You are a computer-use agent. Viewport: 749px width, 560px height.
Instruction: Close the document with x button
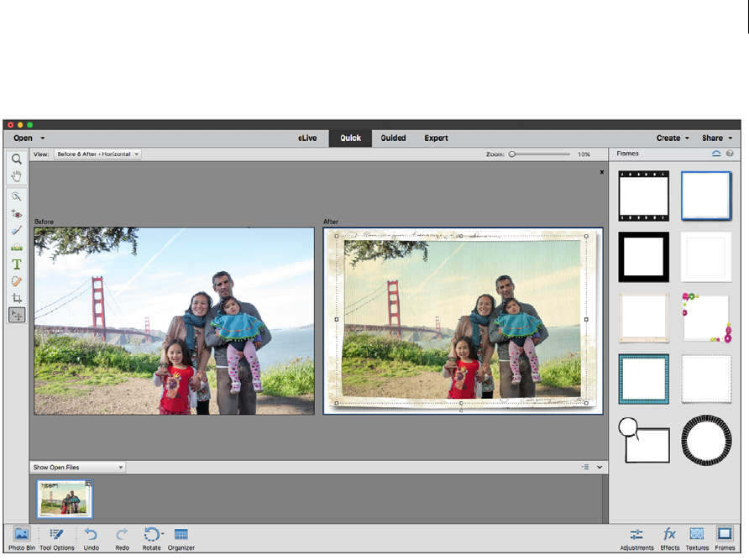(602, 172)
